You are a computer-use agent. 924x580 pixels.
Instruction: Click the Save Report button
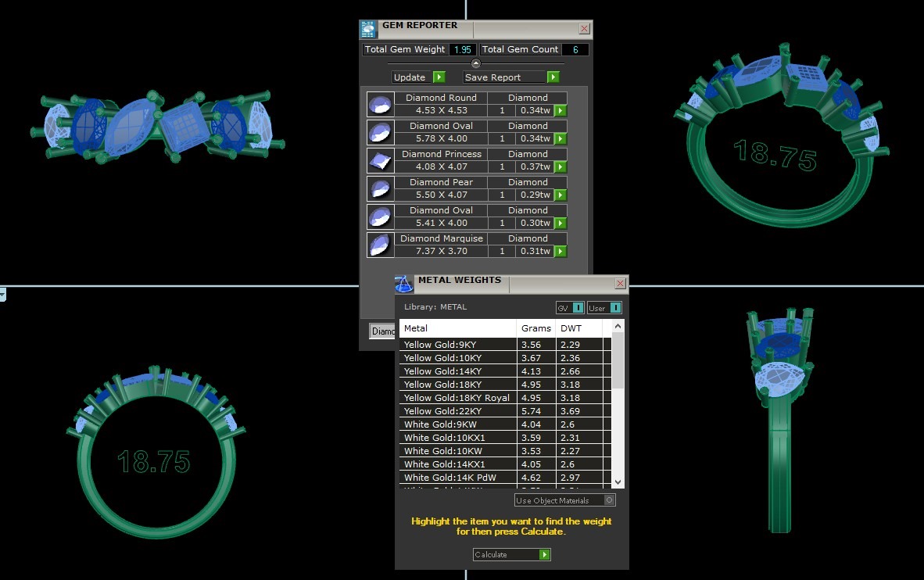point(510,77)
